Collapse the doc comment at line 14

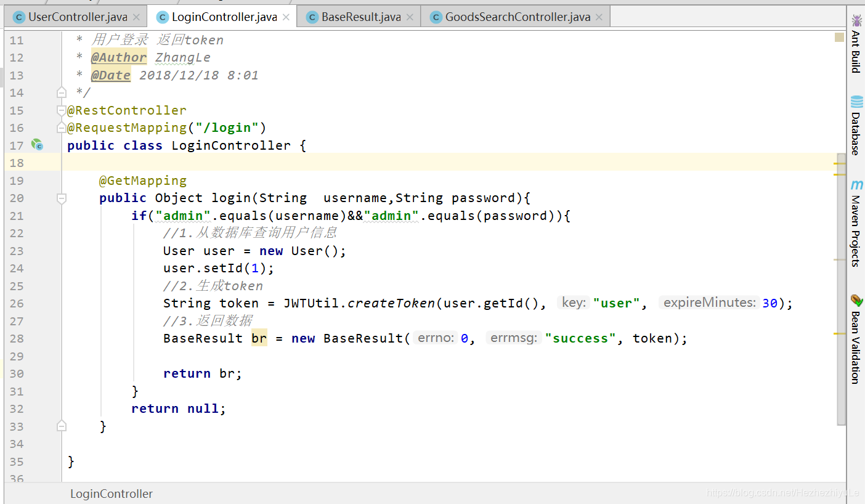click(x=61, y=92)
